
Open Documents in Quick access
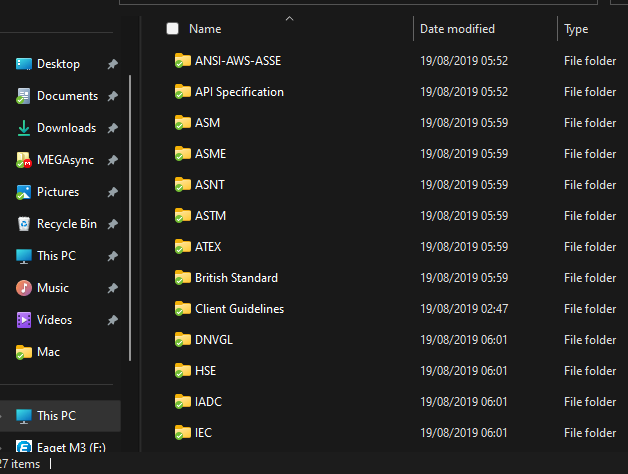(67, 96)
